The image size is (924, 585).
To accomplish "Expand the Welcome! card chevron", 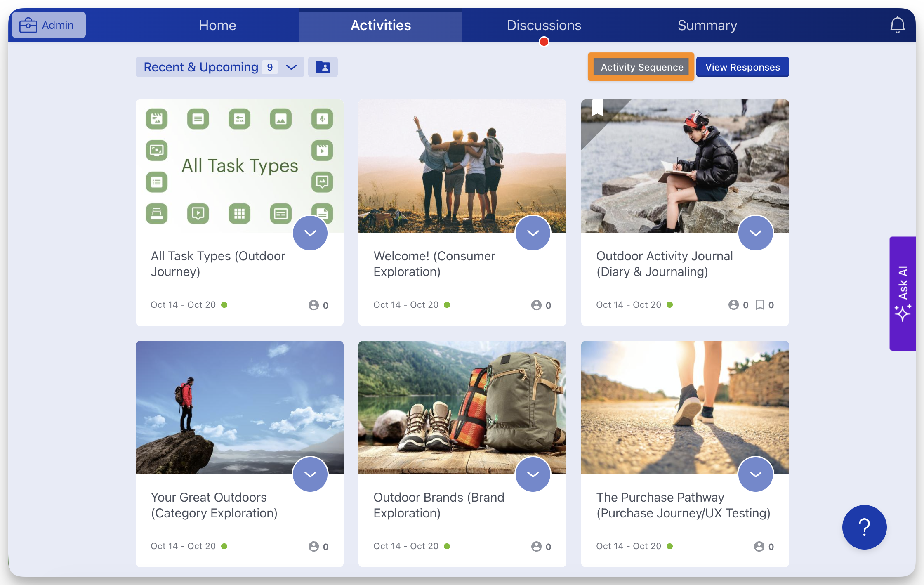I will (533, 233).
